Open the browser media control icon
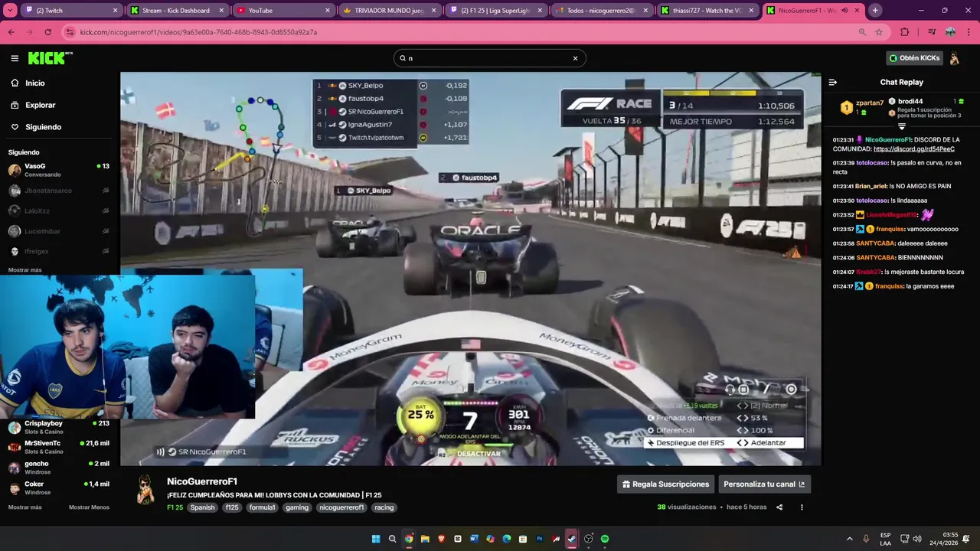Viewport: 980px width, 551px height. click(932, 32)
